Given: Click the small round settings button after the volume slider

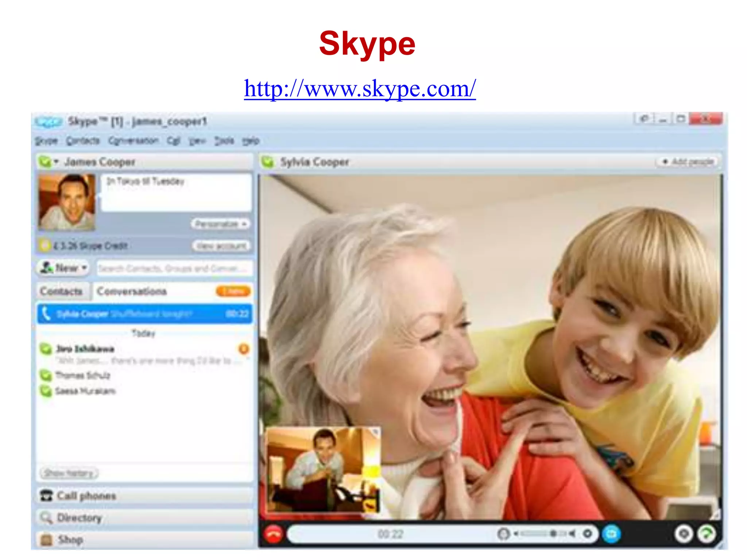Looking at the screenshot, I should [587, 534].
